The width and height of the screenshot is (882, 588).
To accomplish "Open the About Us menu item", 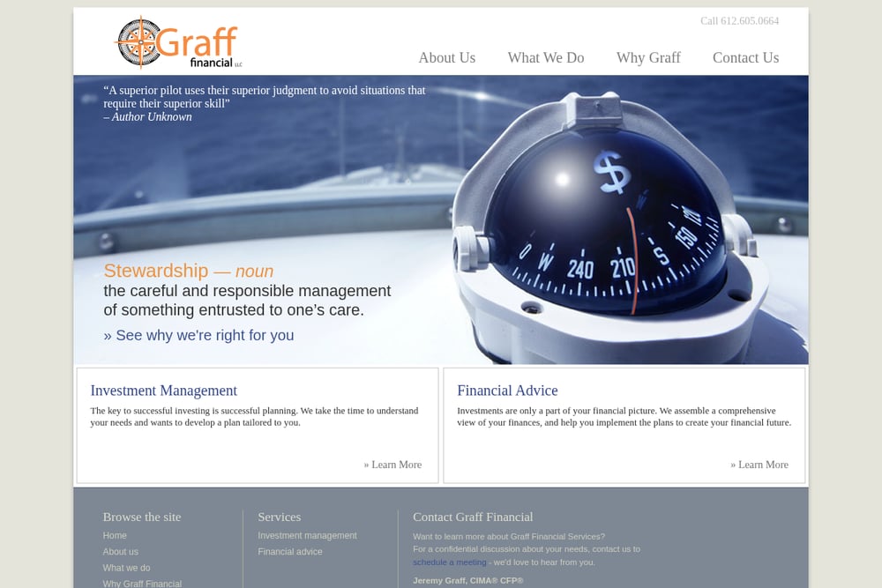I will click(x=446, y=58).
